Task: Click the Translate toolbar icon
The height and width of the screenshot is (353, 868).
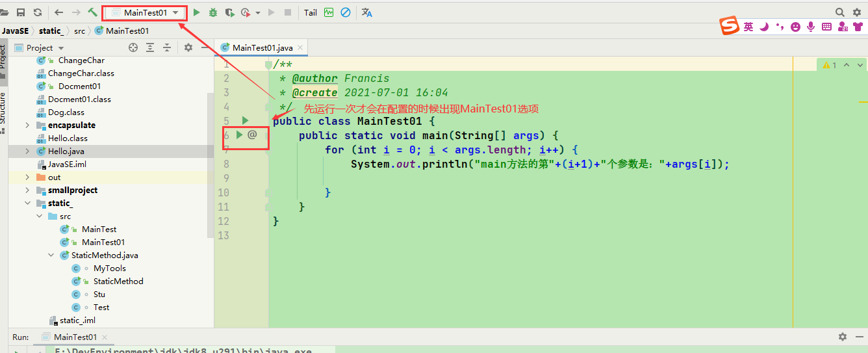Action: point(367,12)
